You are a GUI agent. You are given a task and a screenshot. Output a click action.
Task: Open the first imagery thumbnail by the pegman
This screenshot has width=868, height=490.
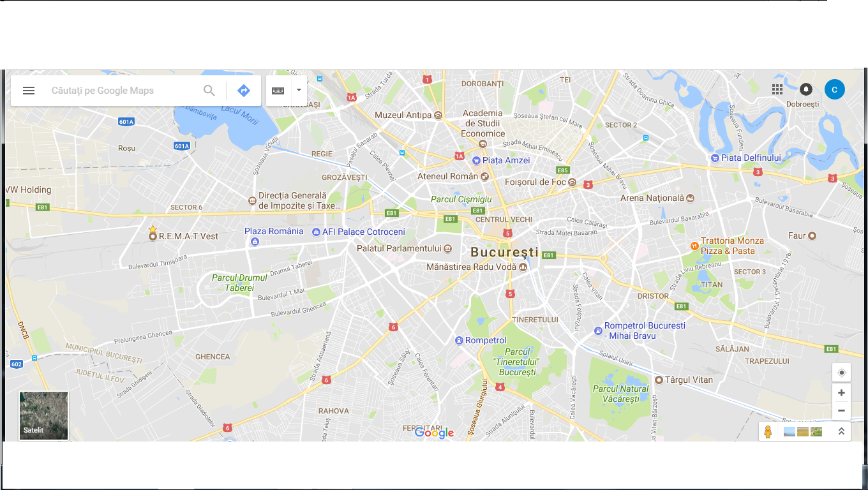point(789,432)
